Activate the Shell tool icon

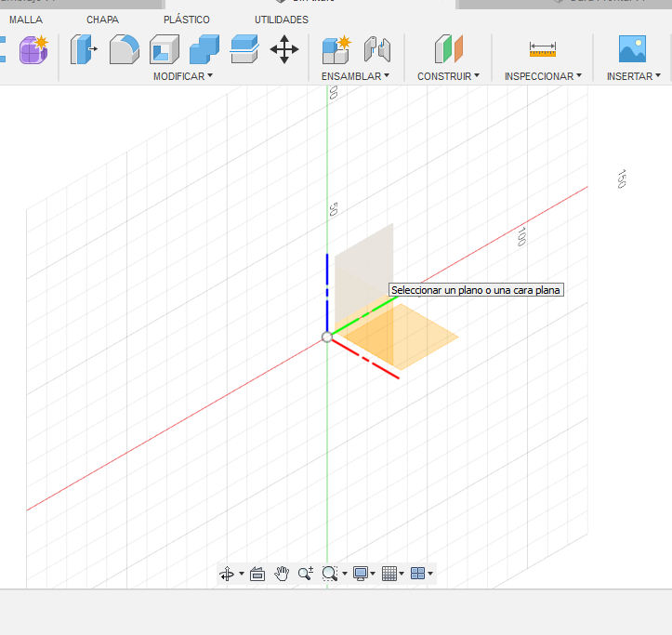pos(165,49)
